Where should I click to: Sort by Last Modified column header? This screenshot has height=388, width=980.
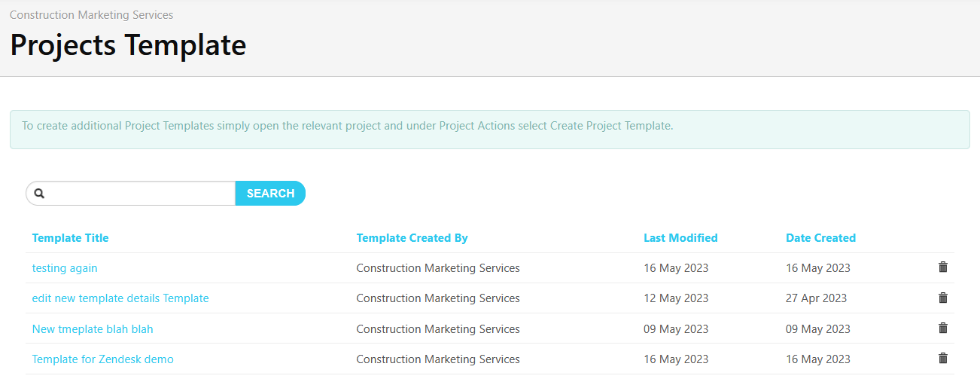680,238
